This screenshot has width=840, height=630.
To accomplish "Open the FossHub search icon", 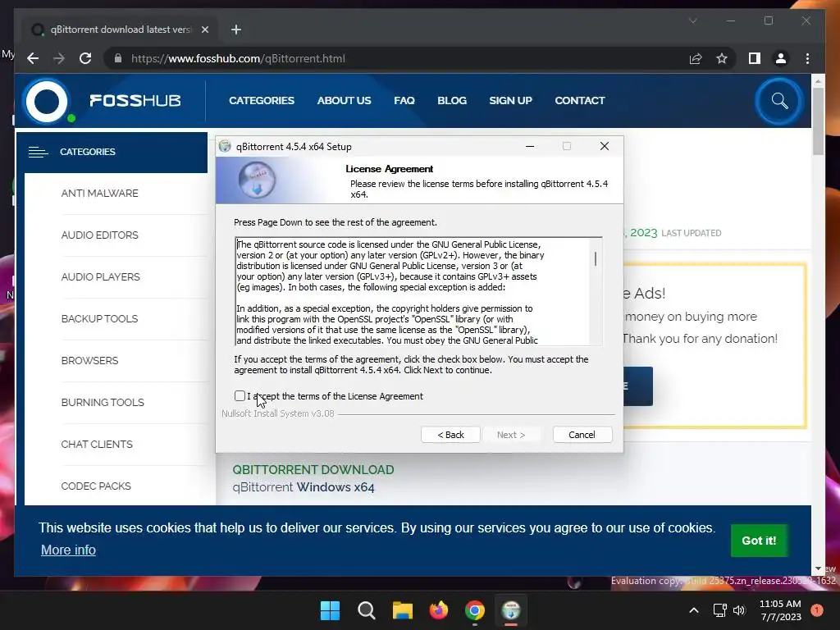I will click(779, 101).
